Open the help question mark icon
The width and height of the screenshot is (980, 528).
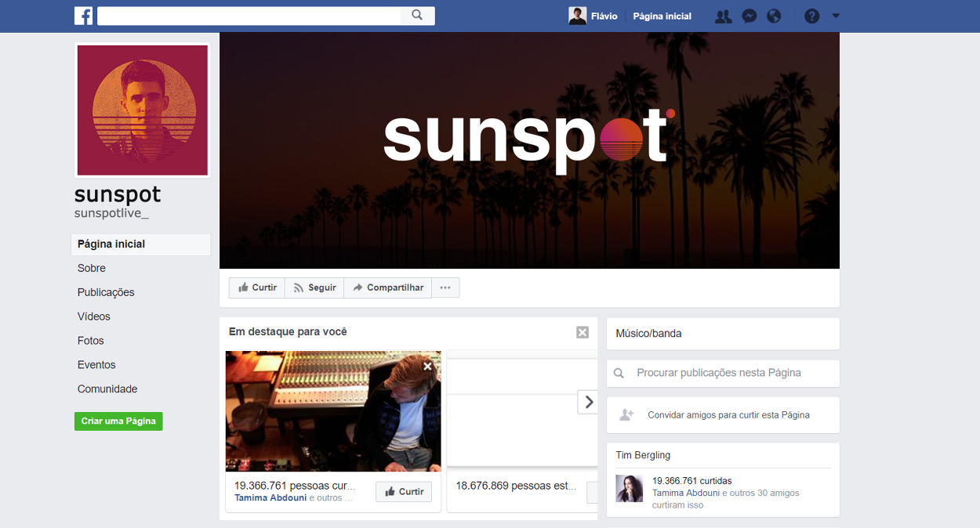[812, 16]
